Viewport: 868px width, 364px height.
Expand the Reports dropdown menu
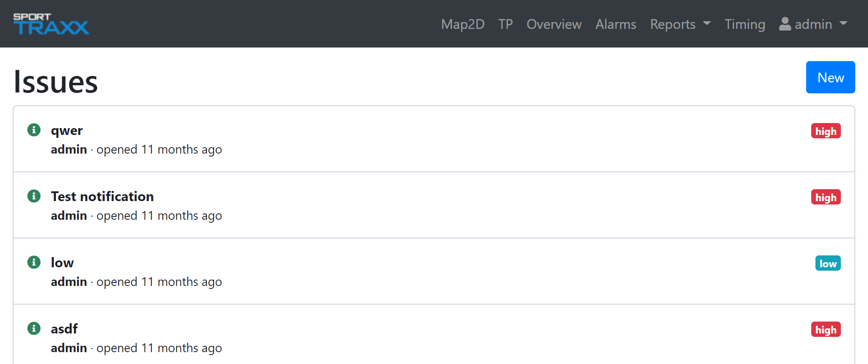point(680,24)
